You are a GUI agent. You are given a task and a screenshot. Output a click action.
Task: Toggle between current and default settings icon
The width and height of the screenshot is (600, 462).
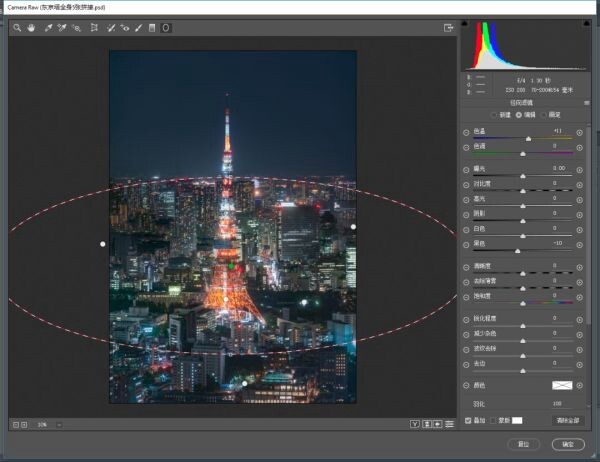pos(450,424)
